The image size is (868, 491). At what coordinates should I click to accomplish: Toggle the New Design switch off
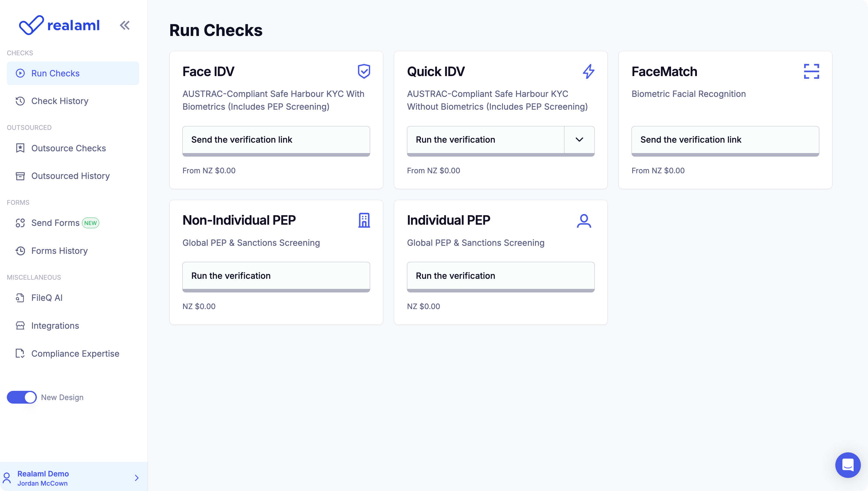[22, 397]
